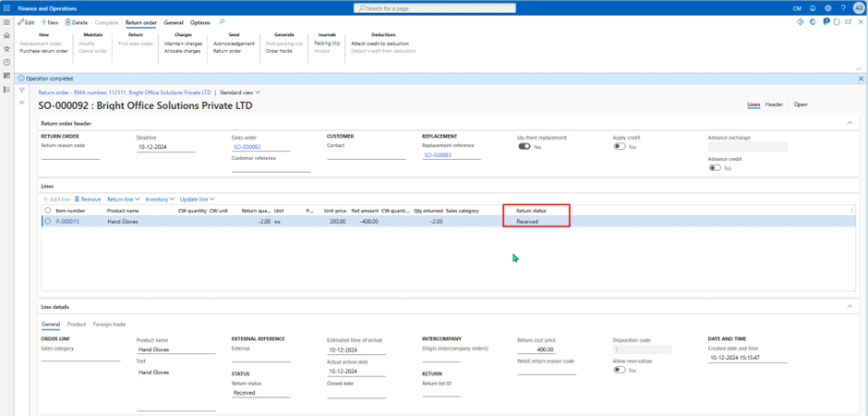Viewport: 868px width, 416px height.
Task: Click the select-all circle in grid header
Action: coord(48,211)
